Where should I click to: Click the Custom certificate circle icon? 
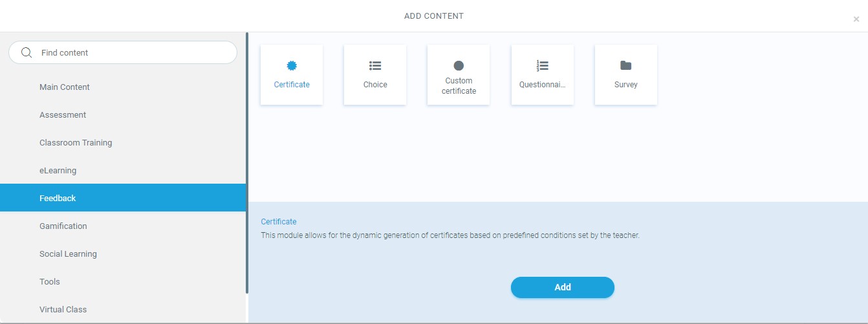coord(459,65)
